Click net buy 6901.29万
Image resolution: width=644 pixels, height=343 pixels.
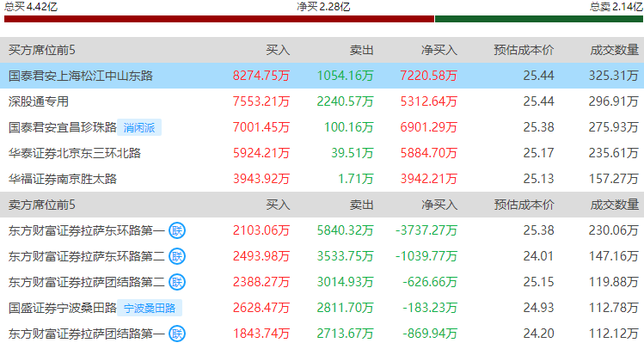(429, 127)
